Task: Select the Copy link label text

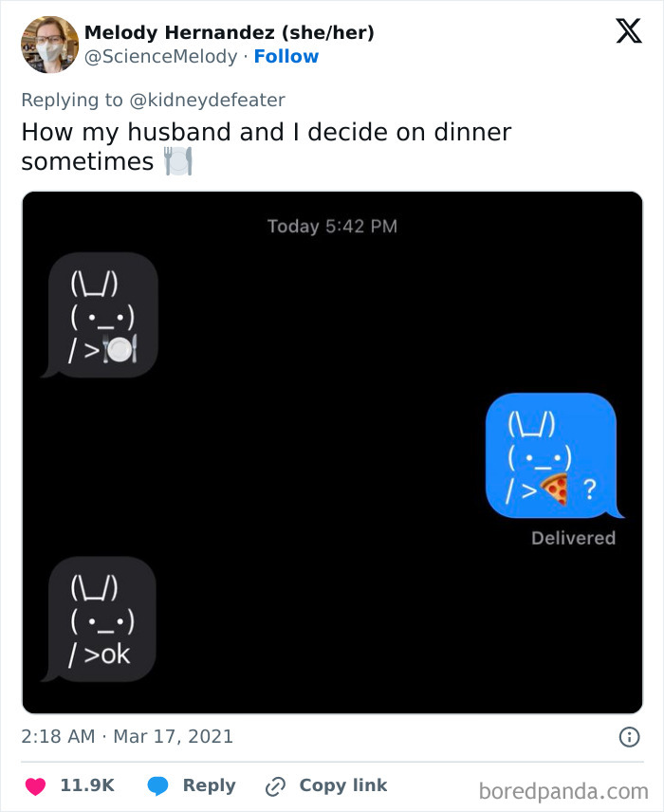Action: pyautogui.click(x=341, y=785)
